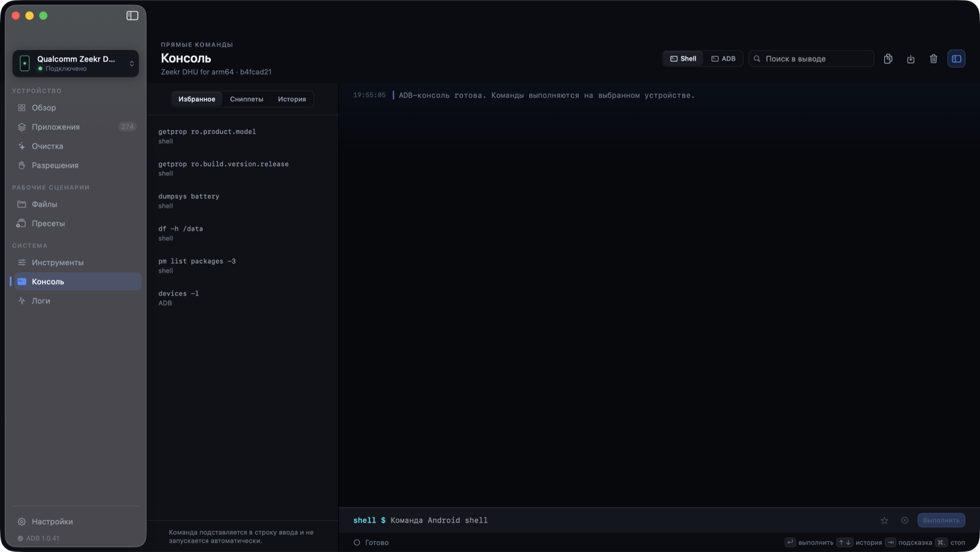This screenshot has height=552, width=980.
Task: Clear console output with trash icon
Action: (934, 59)
